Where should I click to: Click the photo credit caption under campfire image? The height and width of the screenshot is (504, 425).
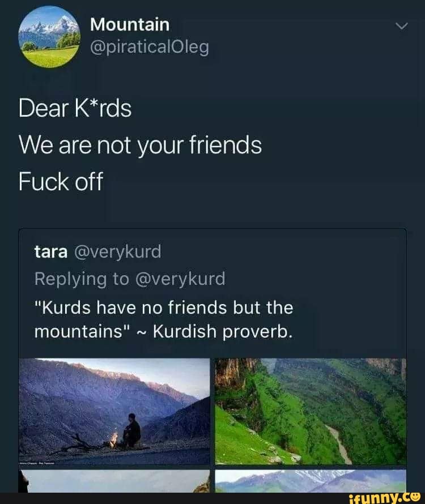click(x=37, y=463)
